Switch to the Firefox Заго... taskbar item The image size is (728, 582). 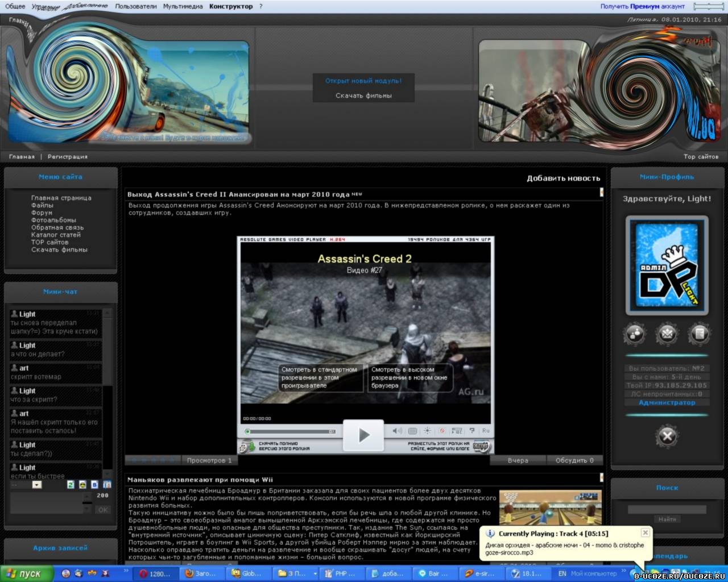tap(202, 573)
